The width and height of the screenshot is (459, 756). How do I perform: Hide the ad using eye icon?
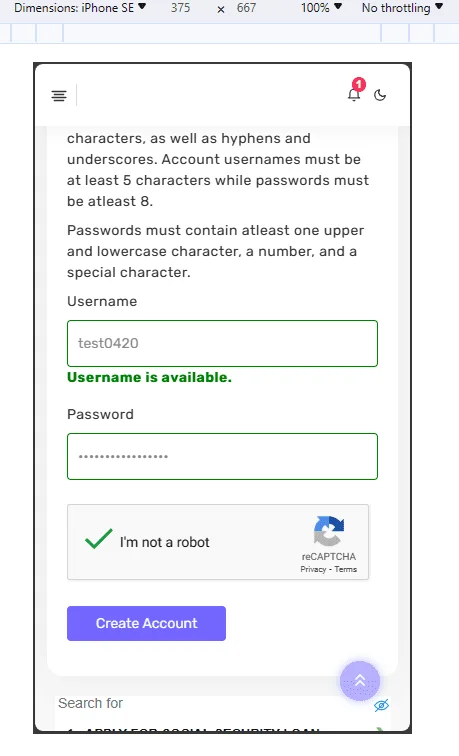click(381, 705)
